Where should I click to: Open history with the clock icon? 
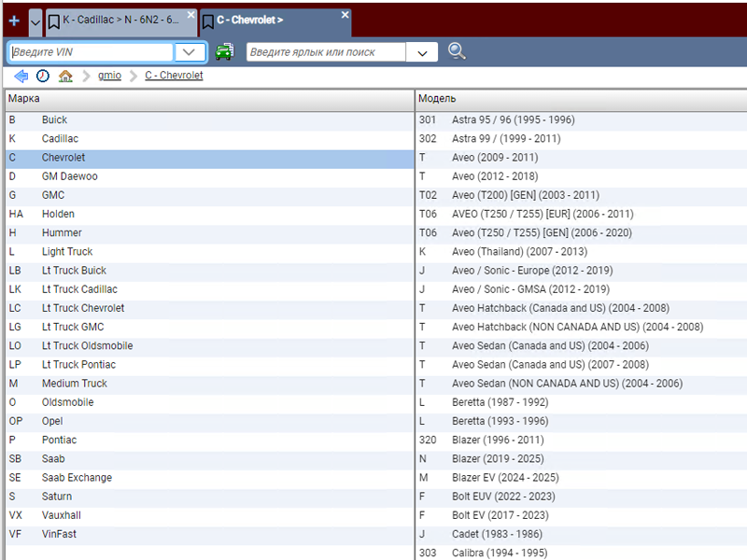coord(43,76)
